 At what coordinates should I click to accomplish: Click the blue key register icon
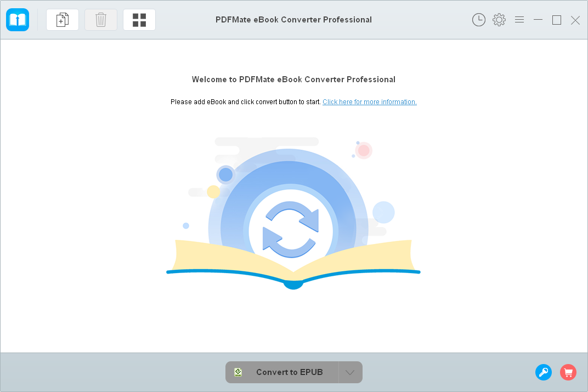tap(544, 372)
